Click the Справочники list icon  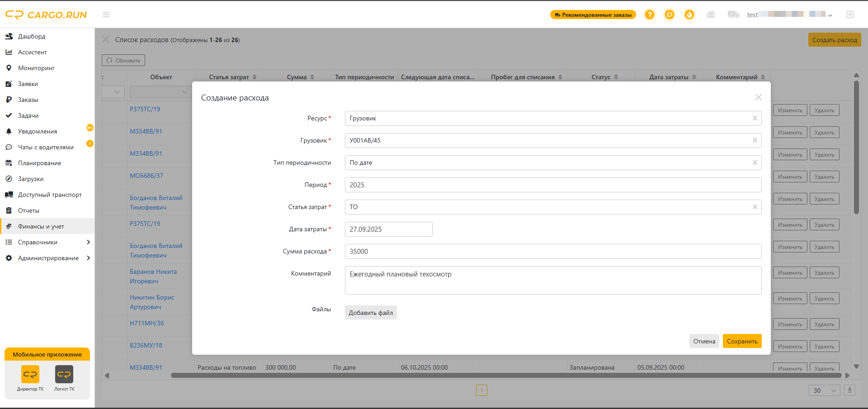tap(9, 242)
